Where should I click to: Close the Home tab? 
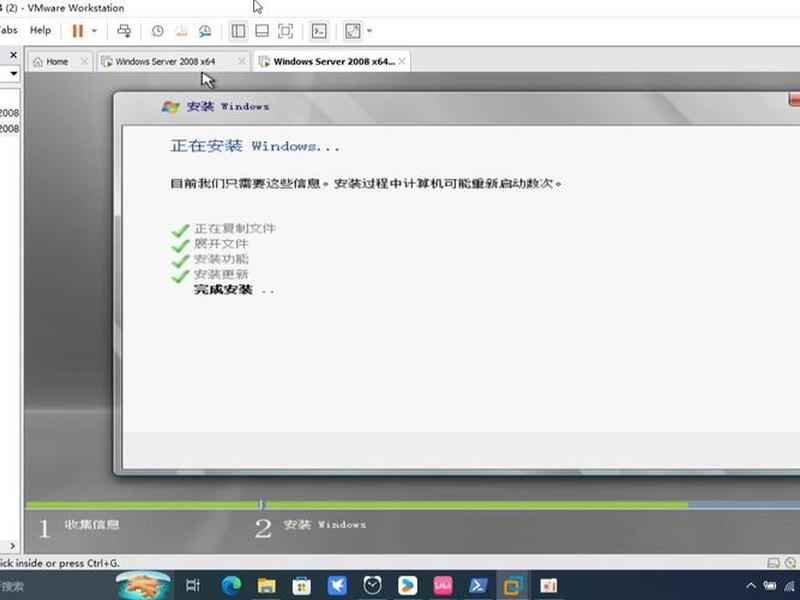coord(84,62)
